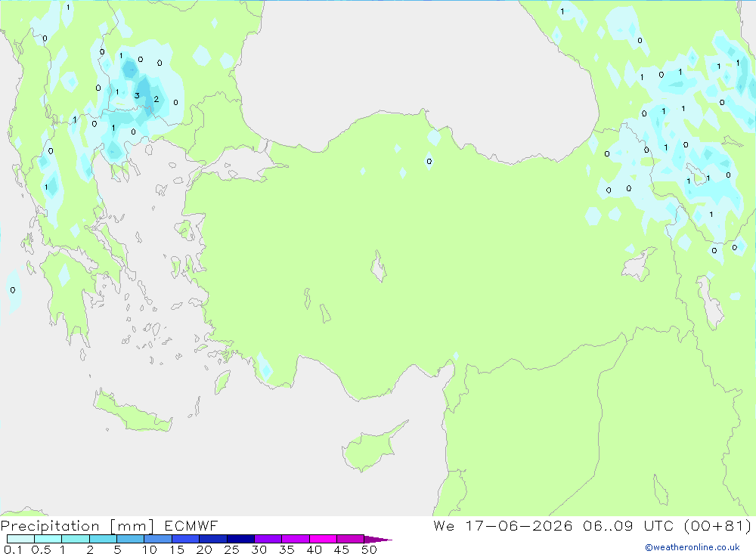Image resolution: width=756 pixels, height=554 pixels.
Task: Click the 'ECMWF' model label
Action: point(191,525)
